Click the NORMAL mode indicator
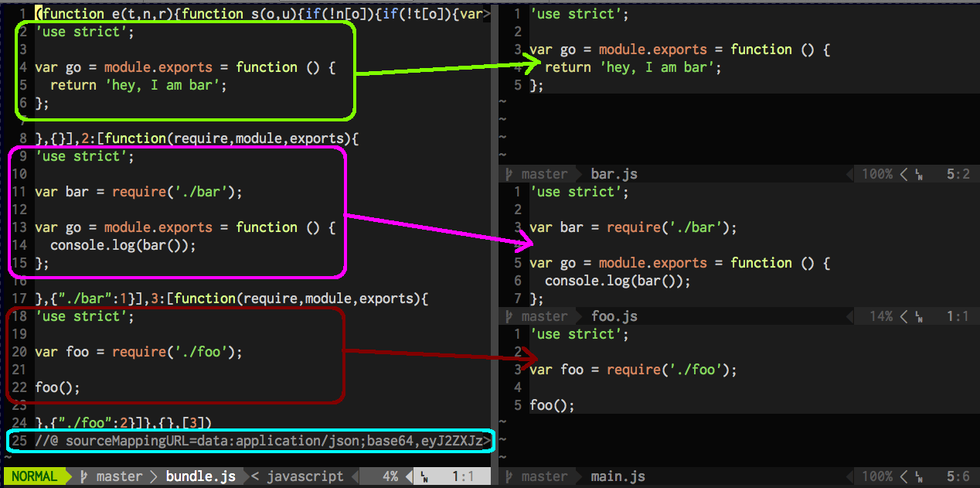Screen dimensions: 980x488 coord(34,476)
